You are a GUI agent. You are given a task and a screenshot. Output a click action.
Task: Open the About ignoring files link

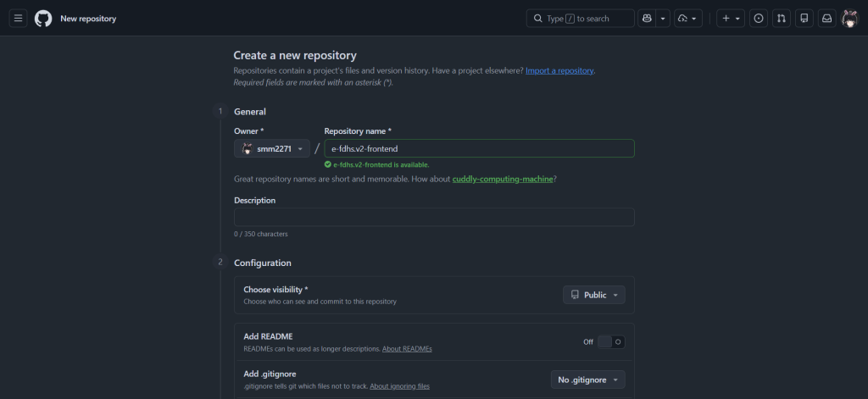click(400, 386)
